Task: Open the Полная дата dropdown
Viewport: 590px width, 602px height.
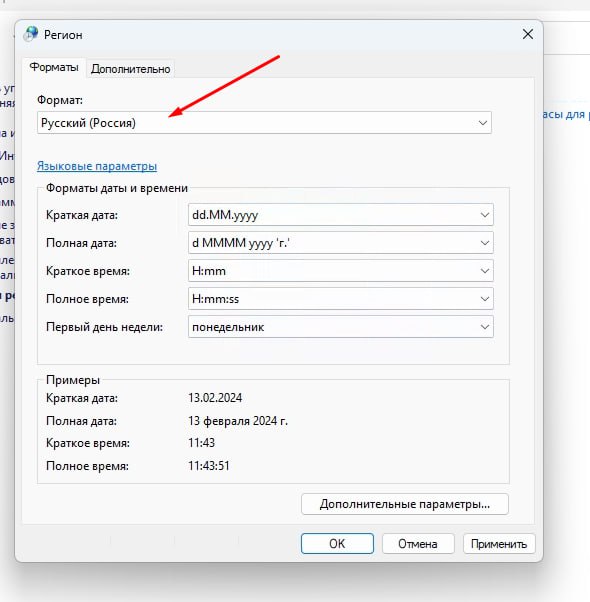Action: pyautogui.click(x=340, y=243)
